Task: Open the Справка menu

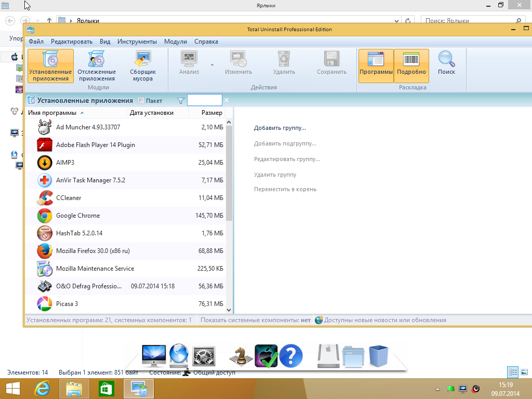Action: click(206, 42)
